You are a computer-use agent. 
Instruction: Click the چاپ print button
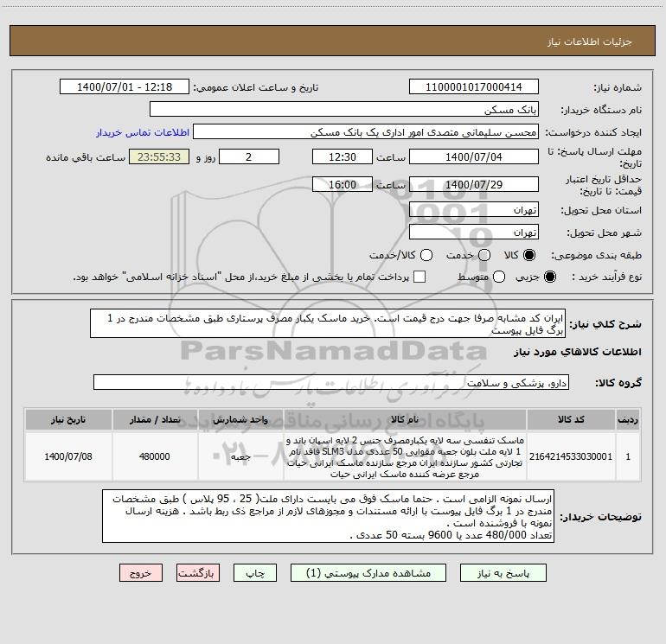point(255,573)
